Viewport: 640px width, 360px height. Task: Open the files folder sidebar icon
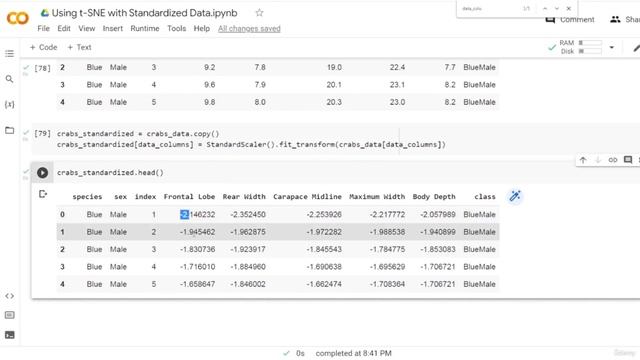tap(9, 130)
